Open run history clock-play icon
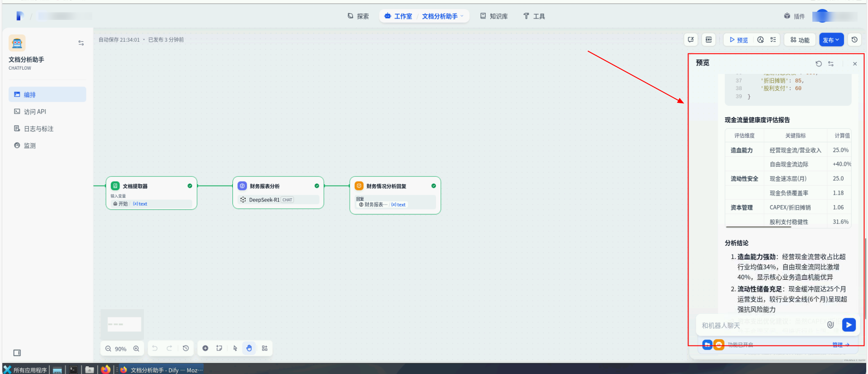This screenshot has width=868, height=374. click(x=760, y=40)
